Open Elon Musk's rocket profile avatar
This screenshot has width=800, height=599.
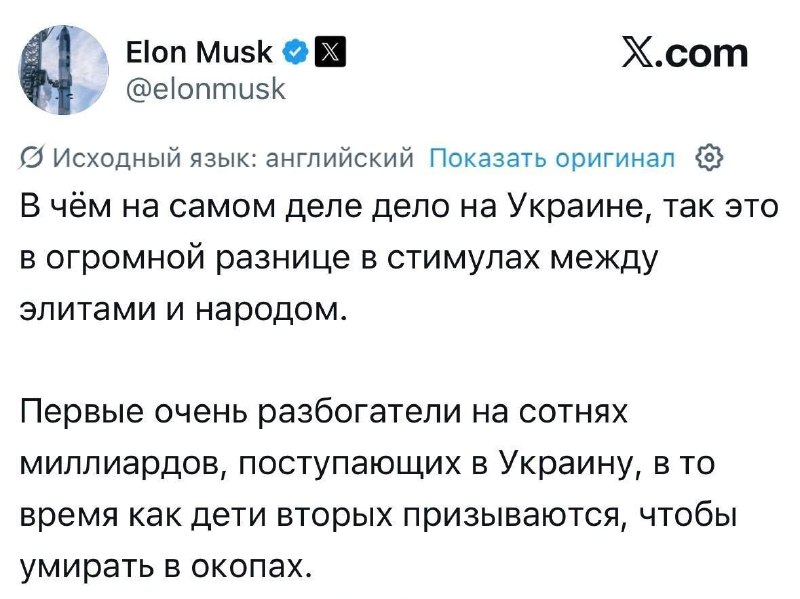tap(64, 69)
